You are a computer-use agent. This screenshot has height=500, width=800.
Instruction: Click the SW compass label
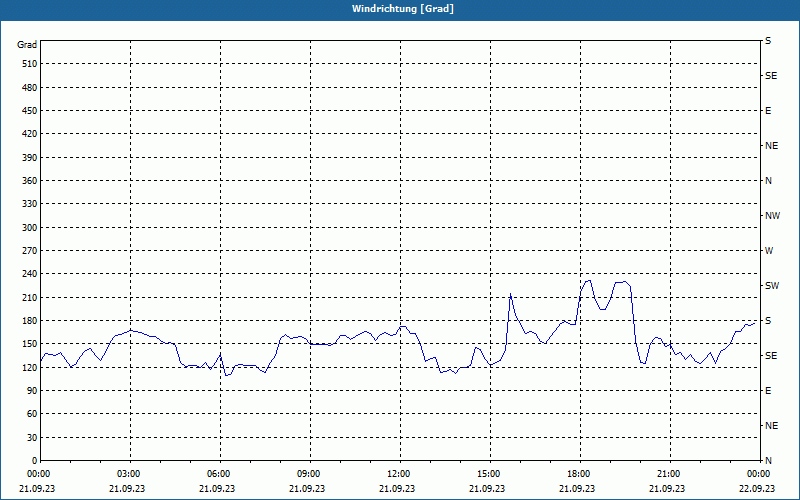click(772, 286)
